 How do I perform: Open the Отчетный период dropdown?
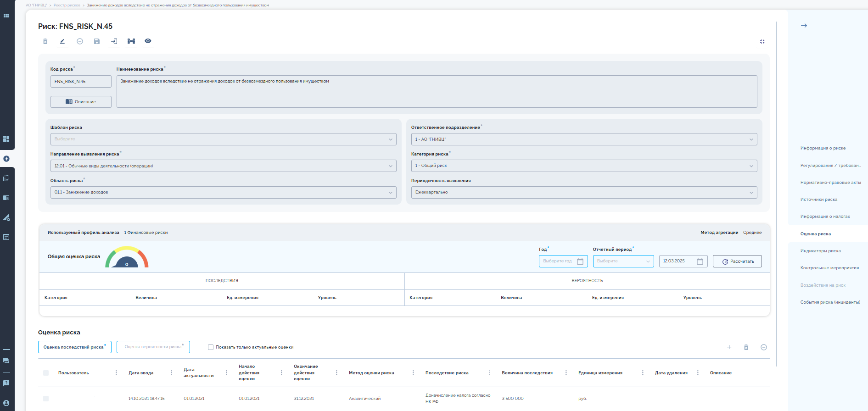point(623,261)
